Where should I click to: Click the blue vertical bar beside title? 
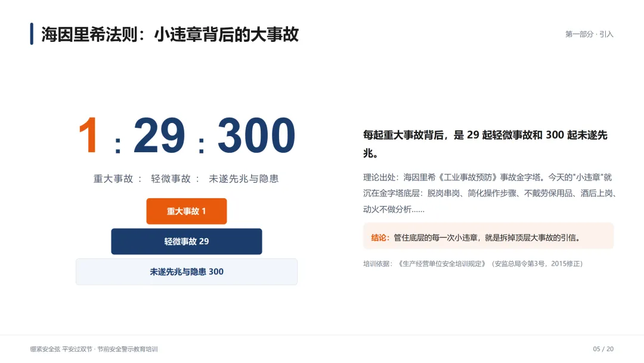(x=32, y=34)
